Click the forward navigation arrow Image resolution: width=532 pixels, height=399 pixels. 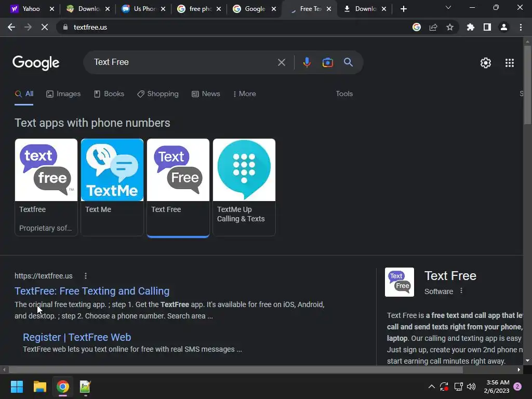(x=28, y=27)
